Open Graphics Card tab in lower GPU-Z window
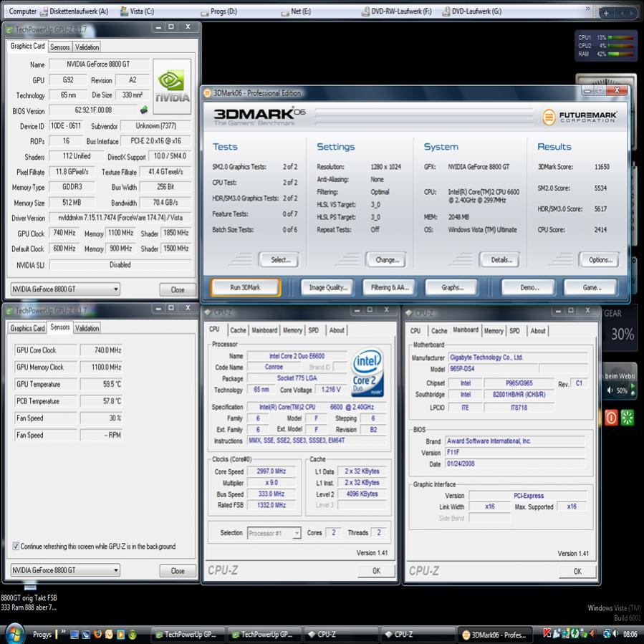The image size is (644, 644). [27, 328]
